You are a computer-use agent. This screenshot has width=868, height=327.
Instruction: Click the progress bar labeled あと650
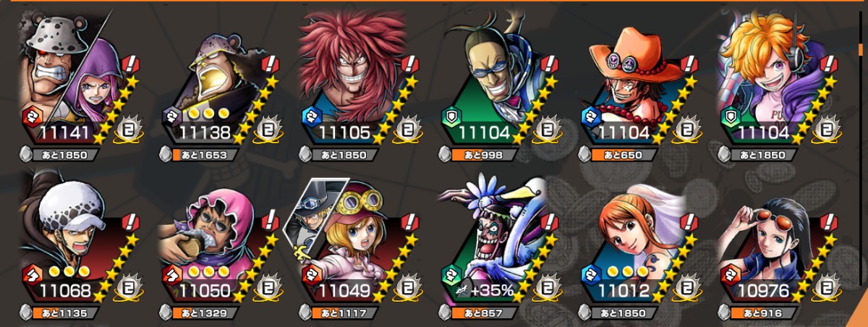click(x=624, y=154)
